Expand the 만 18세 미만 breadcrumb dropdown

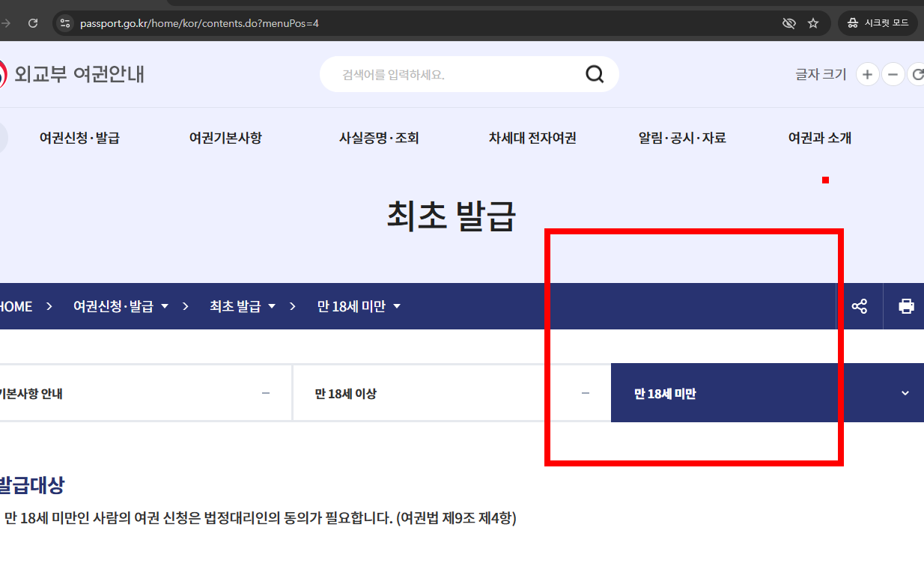(397, 306)
